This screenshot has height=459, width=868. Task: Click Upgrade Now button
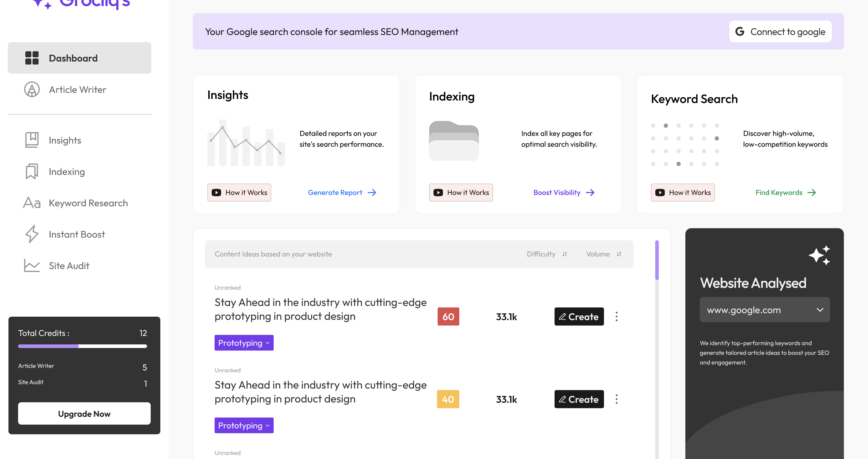[x=84, y=413]
